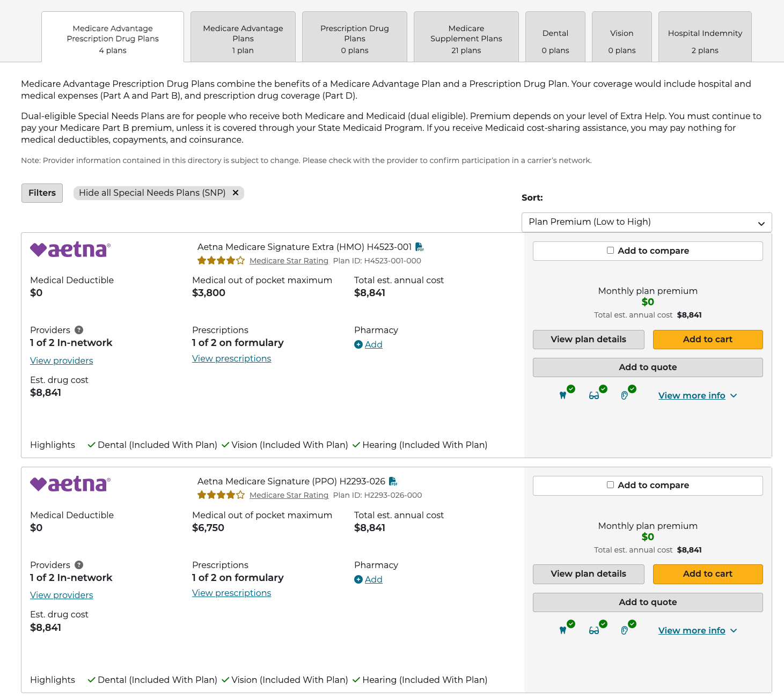The image size is (784, 699).
Task: Open the PDF for Aetna Medicare Signature PPO plan
Action: [x=393, y=481]
